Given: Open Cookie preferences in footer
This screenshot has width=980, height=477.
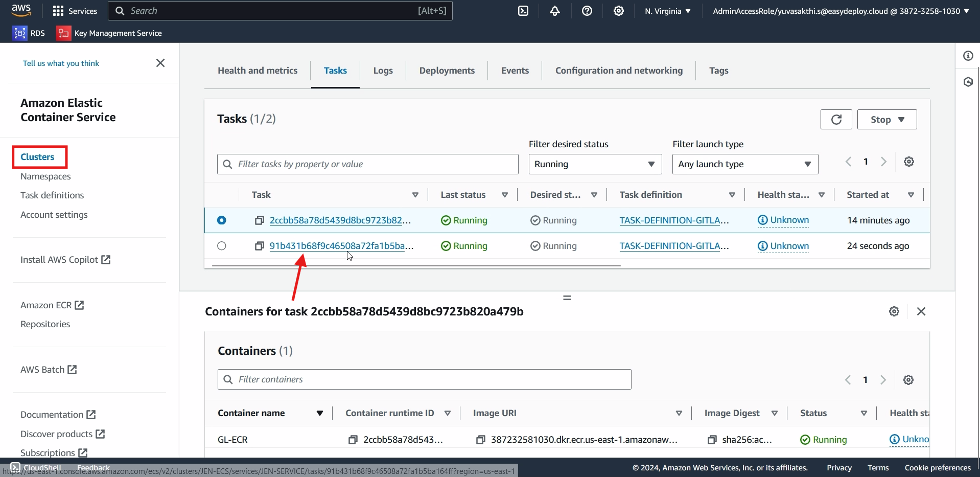Looking at the screenshot, I should [x=938, y=468].
